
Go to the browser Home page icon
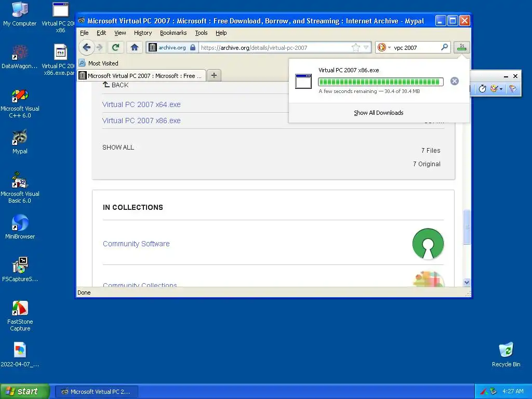[x=135, y=47]
